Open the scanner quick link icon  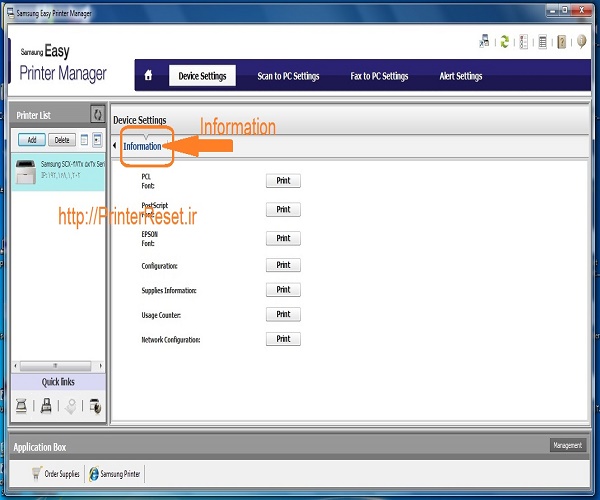21,406
